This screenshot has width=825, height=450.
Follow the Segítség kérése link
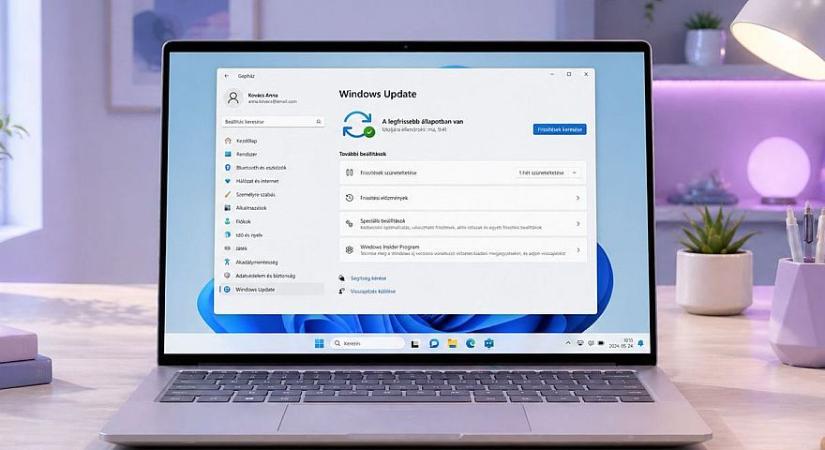368,278
